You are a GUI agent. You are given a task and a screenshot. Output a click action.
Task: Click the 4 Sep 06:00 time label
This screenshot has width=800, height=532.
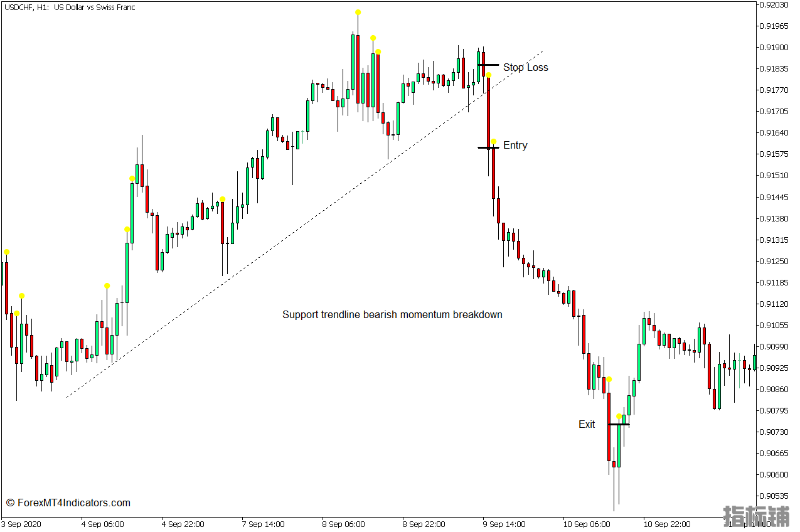[x=102, y=524]
